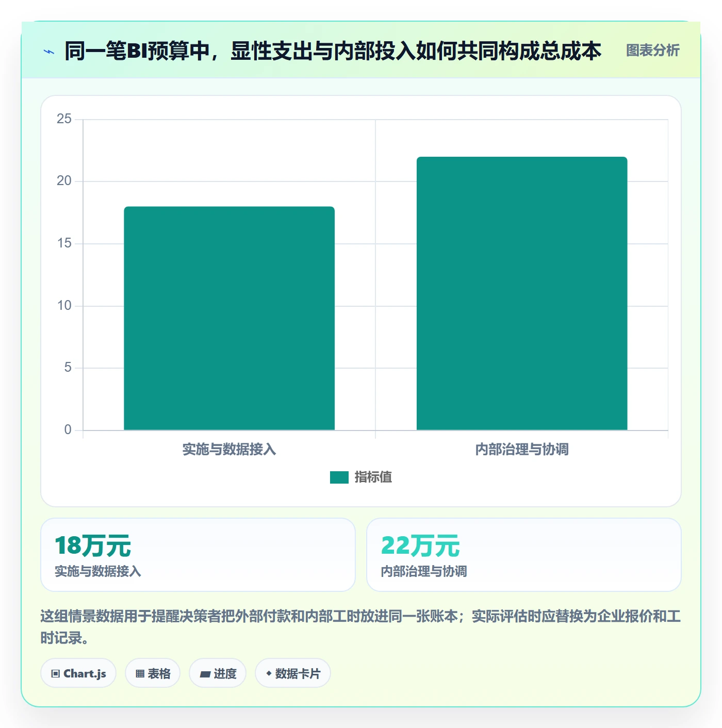Click the grid icon in 表格 chip
The image size is (722, 728).
140,674
